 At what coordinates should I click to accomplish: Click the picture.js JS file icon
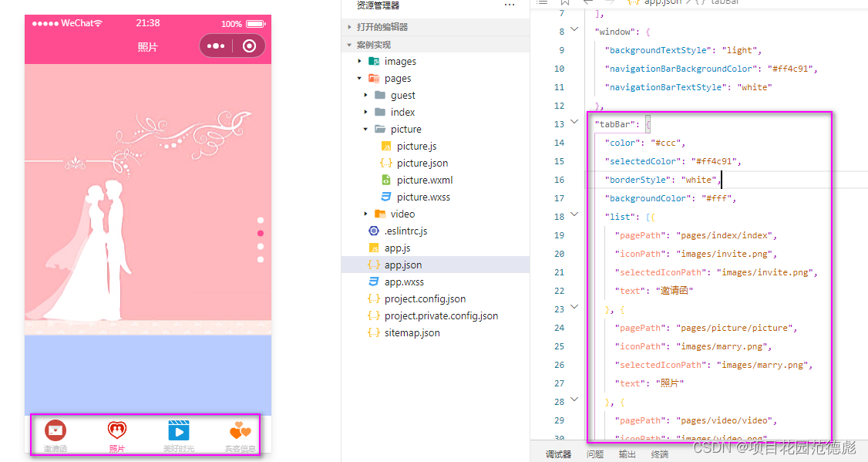[x=386, y=147]
